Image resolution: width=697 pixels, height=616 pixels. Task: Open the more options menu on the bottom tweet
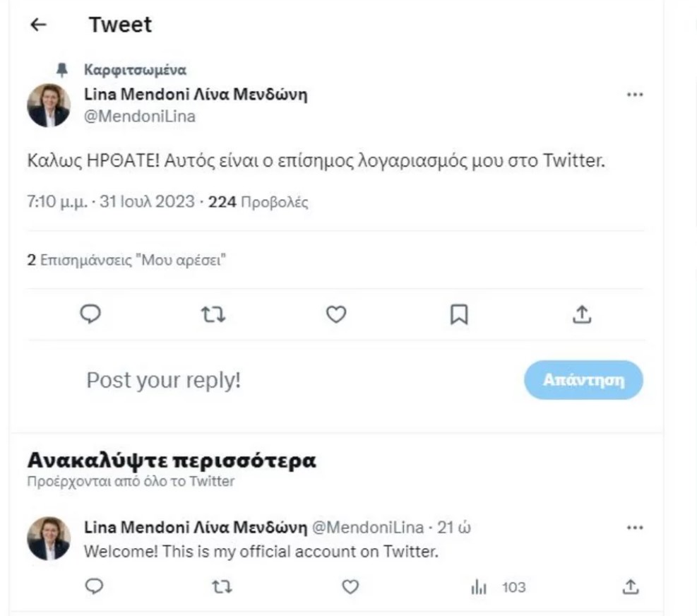click(x=633, y=526)
